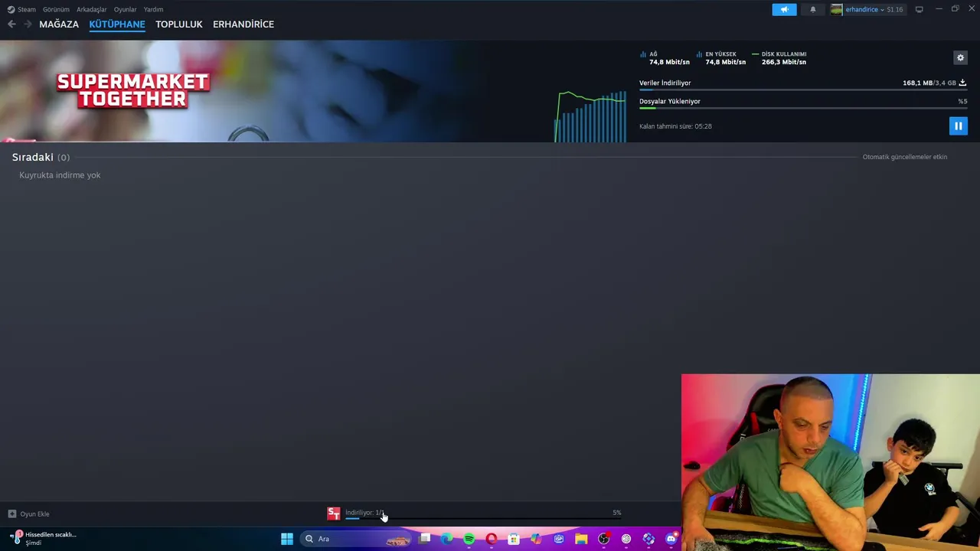The image size is (980, 551).
Task: Click Otomatik güncellemeler etkin link
Action: [905, 157]
